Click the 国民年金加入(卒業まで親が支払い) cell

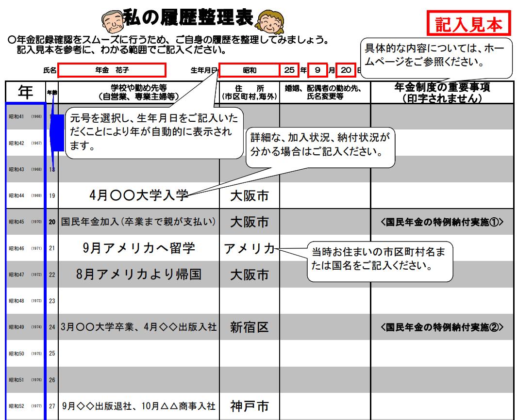pyautogui.click(x=138, y=222)
